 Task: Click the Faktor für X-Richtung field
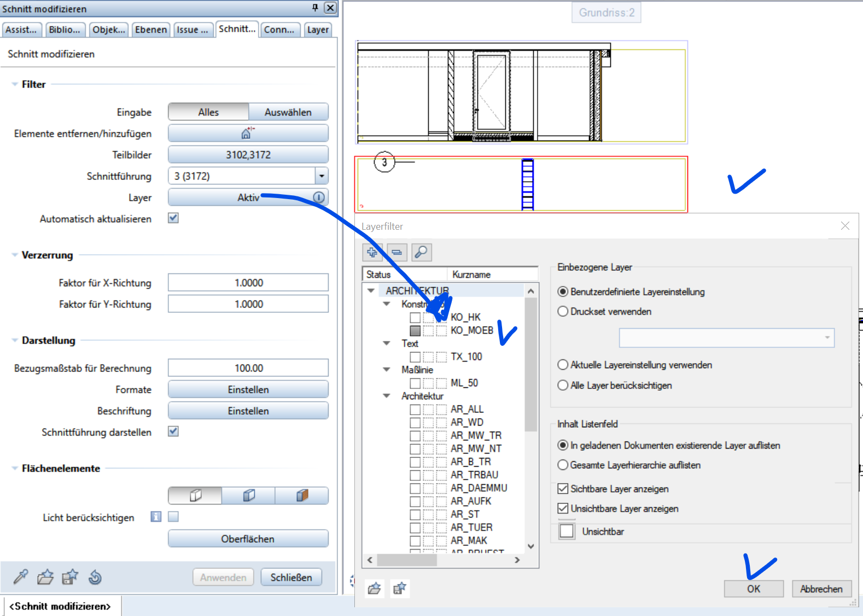pos(248,283)
